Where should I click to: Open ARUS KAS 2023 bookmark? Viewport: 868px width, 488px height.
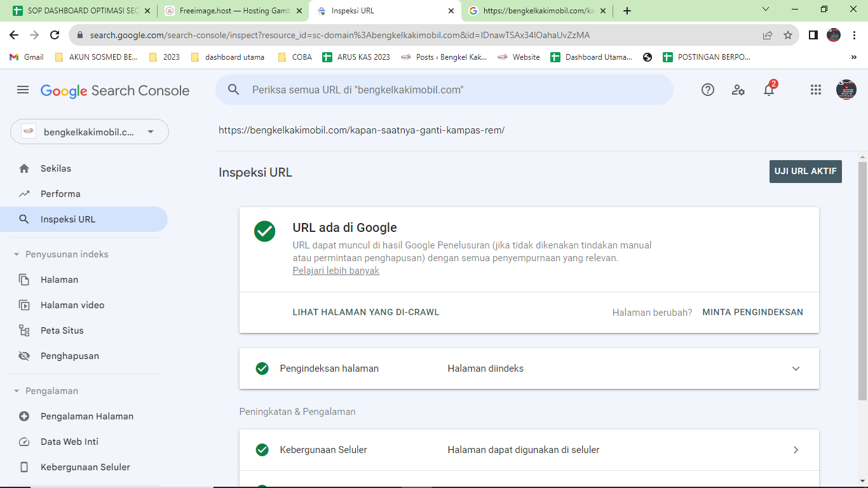click(356, 57)
